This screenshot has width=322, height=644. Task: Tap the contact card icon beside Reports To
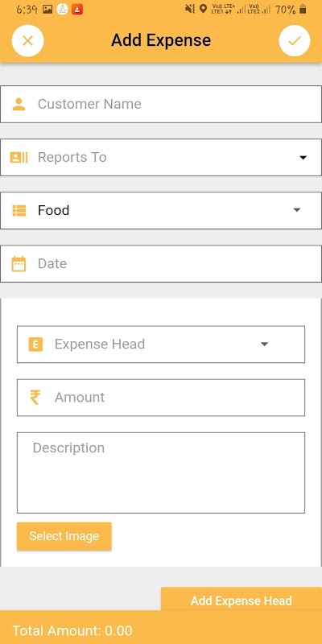[x=19, y=157]
